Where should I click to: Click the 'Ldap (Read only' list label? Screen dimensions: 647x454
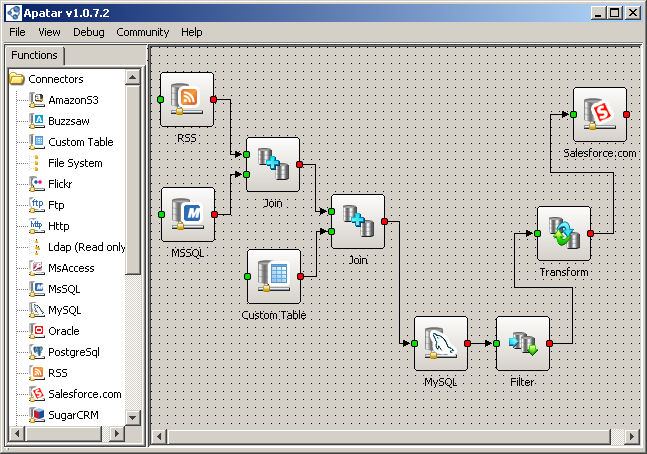(x=87, y=247)
